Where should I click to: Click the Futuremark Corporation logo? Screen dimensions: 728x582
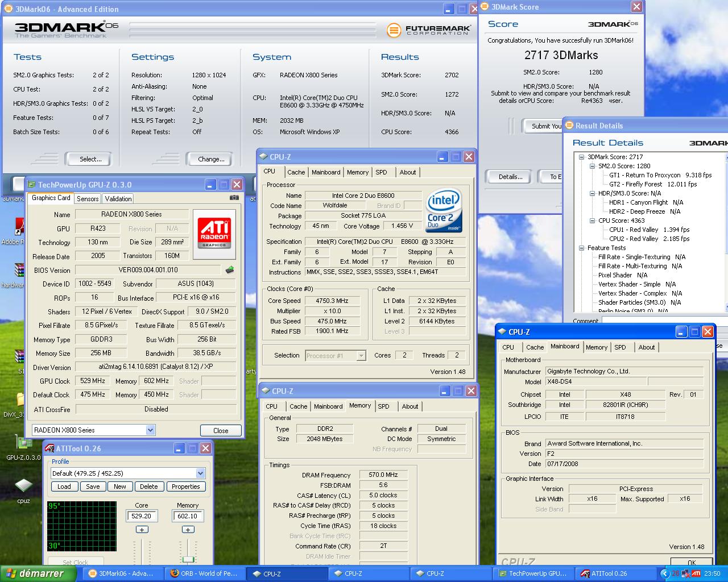point(429,30)
